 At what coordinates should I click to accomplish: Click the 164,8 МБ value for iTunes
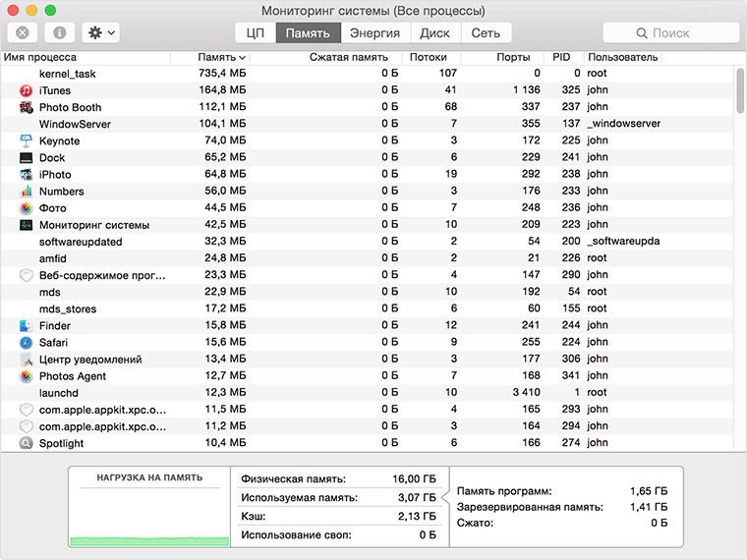point(222,90)
